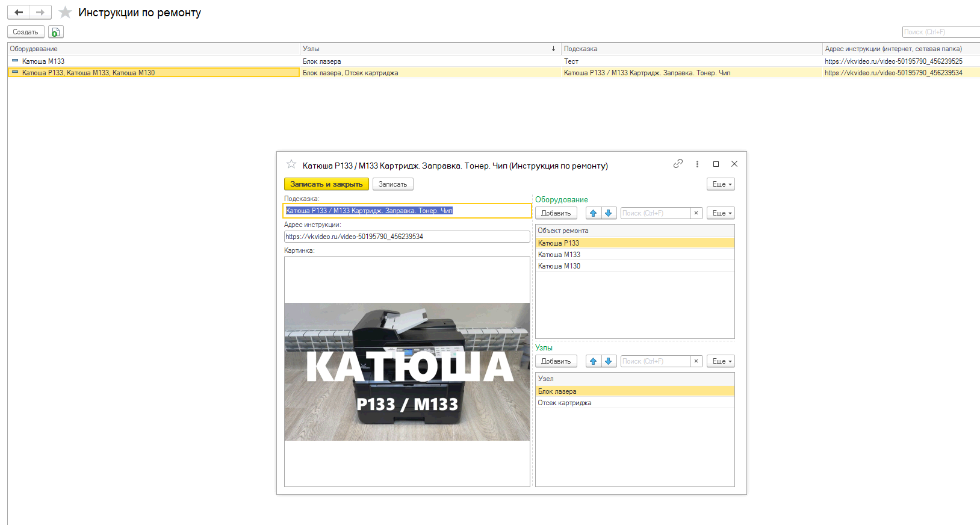Click the Узлы search field
Screen dimensions: 980x525
point(655,361)
